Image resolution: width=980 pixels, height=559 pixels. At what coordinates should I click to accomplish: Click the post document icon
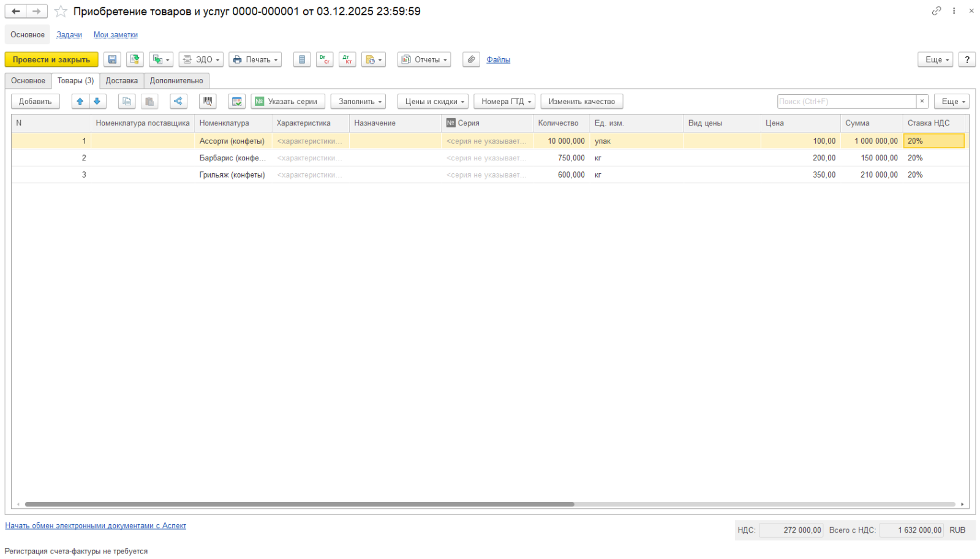click(135, 59)
